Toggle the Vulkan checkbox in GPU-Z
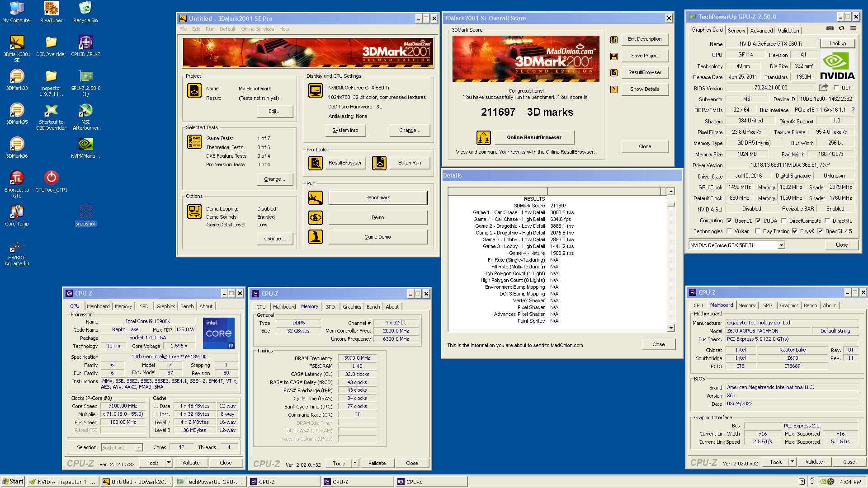Image resolution: width=868 pixels, height=488 pixels. point(729,231)
